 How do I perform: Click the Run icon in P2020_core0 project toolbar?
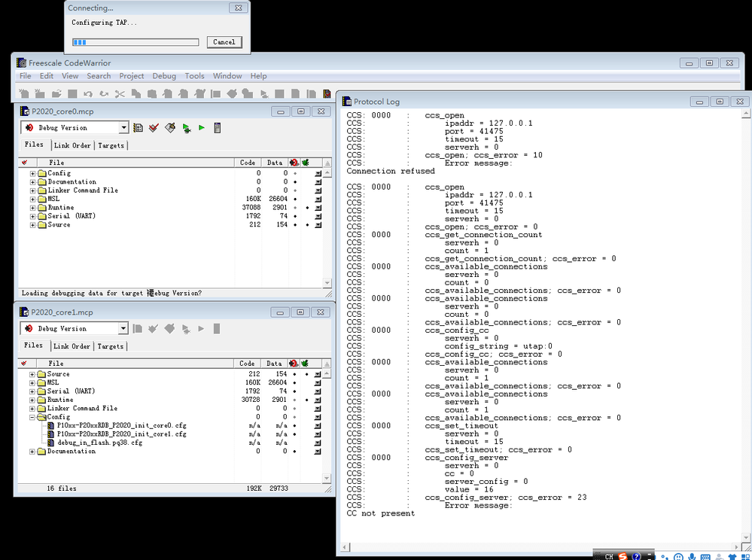point(202,127)
